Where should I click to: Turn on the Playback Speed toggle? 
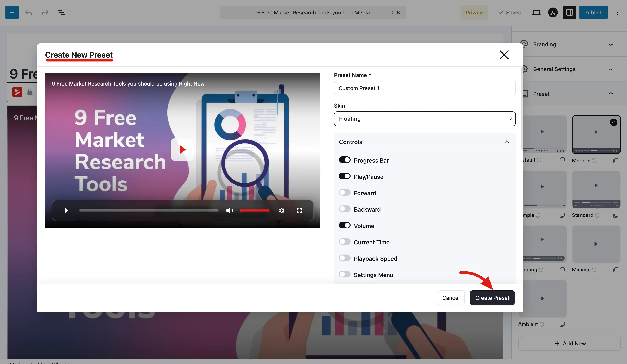345,258
